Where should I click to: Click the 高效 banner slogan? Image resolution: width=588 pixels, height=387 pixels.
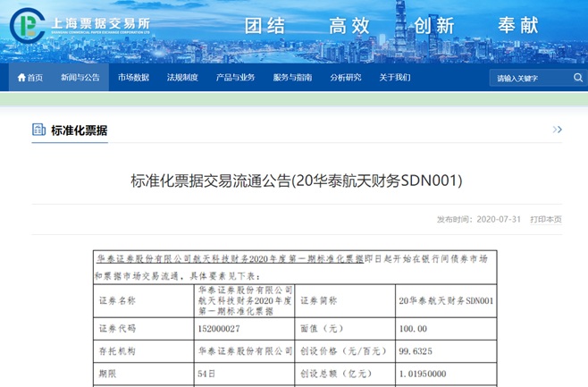coord(349,26)
